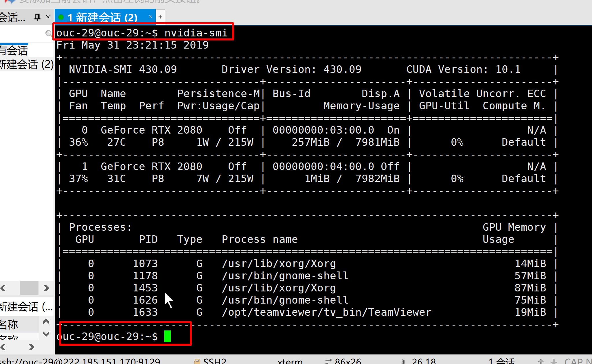Close the '1 新建会话 (2)' tab
The image size is (592, 364).
(x=150, y=17)
